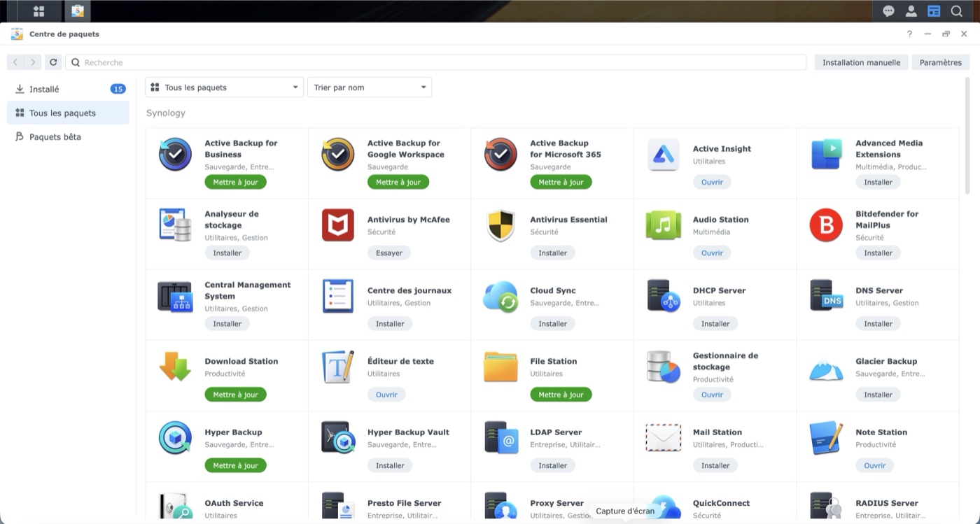Click the DHCP Server icon

click(664, 297)
